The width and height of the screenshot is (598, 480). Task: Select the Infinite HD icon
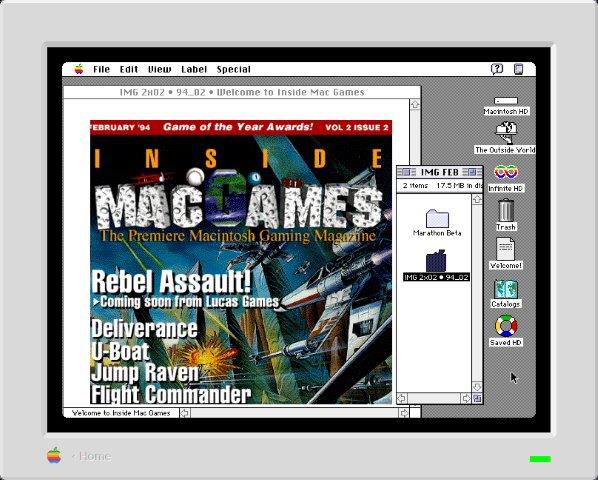click(x=506, y=173)
